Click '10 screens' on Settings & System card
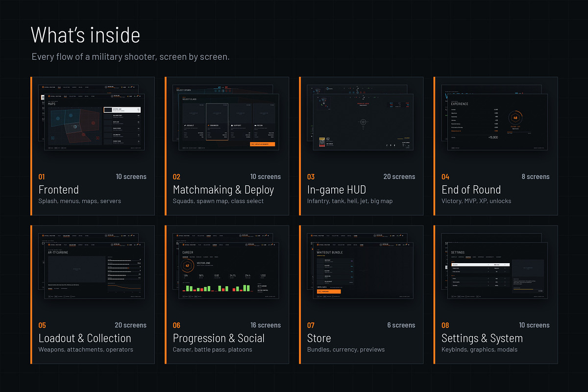The height and width of the screenshot is (392, 588). 534,325
